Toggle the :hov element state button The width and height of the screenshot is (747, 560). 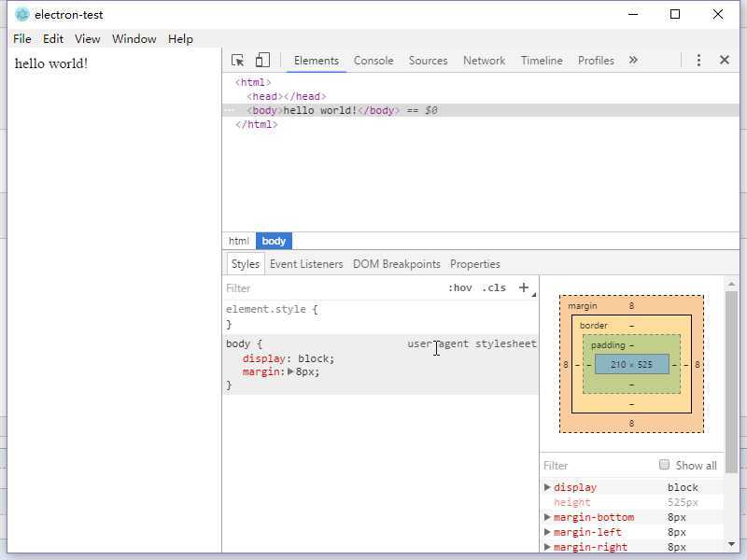pyautogui.click(x=459, y=287)
